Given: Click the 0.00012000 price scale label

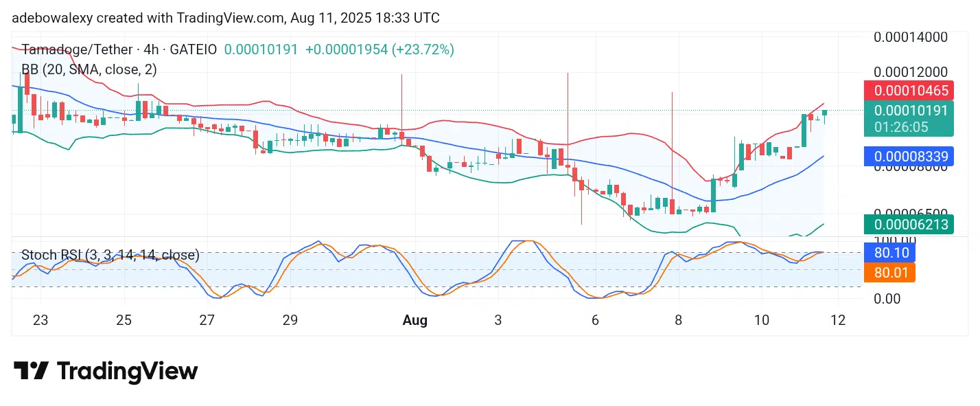Looking at the screenshot, I should pyautogui.click(x=911, y=72).
